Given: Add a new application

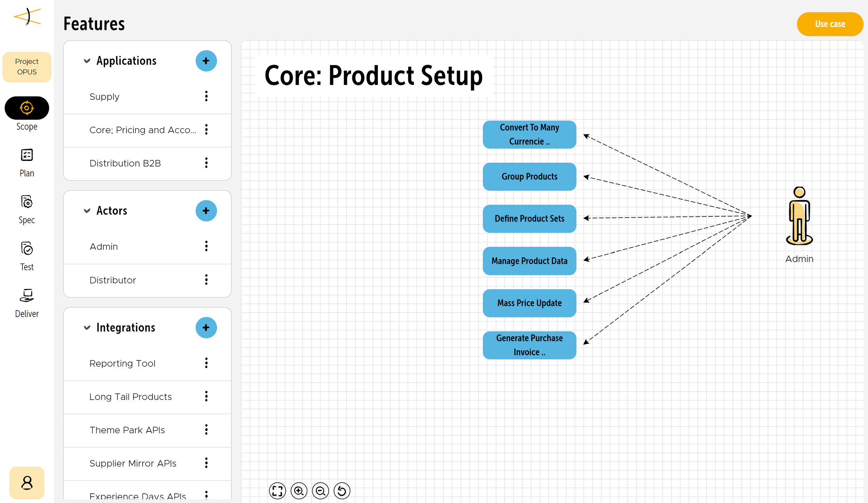Looking at the screenshot, I should click(x=206, y=61).
